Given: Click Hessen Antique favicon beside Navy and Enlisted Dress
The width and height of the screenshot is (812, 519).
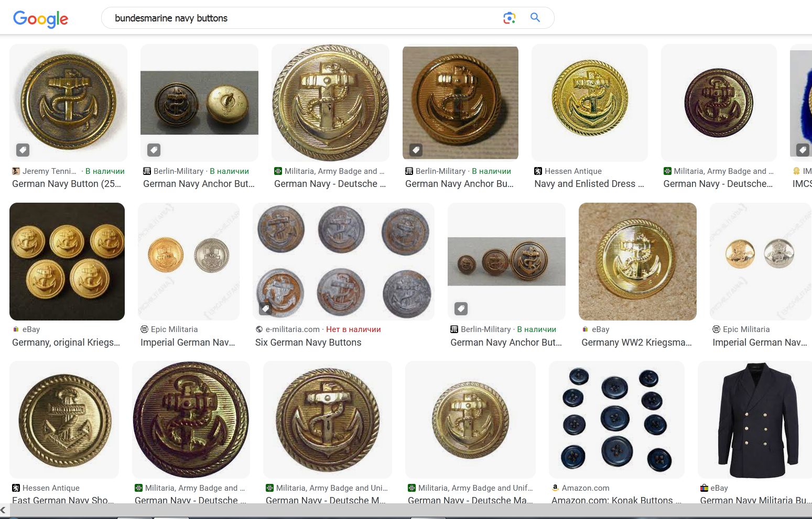Looking at the screenshot, I should [x=538, y=171].
